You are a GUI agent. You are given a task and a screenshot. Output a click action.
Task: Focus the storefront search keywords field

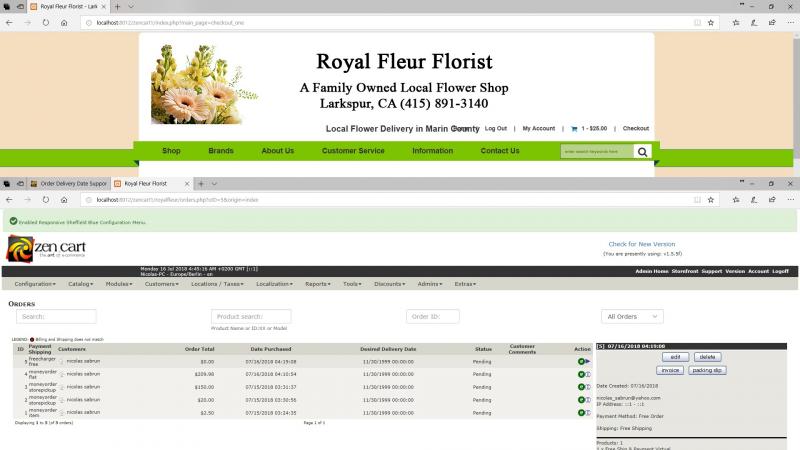point(597,152)
